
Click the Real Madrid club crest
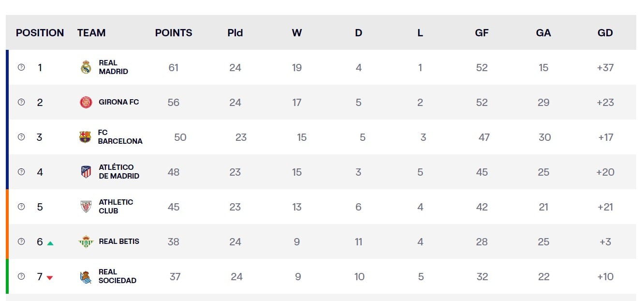[x=86, y=67]
